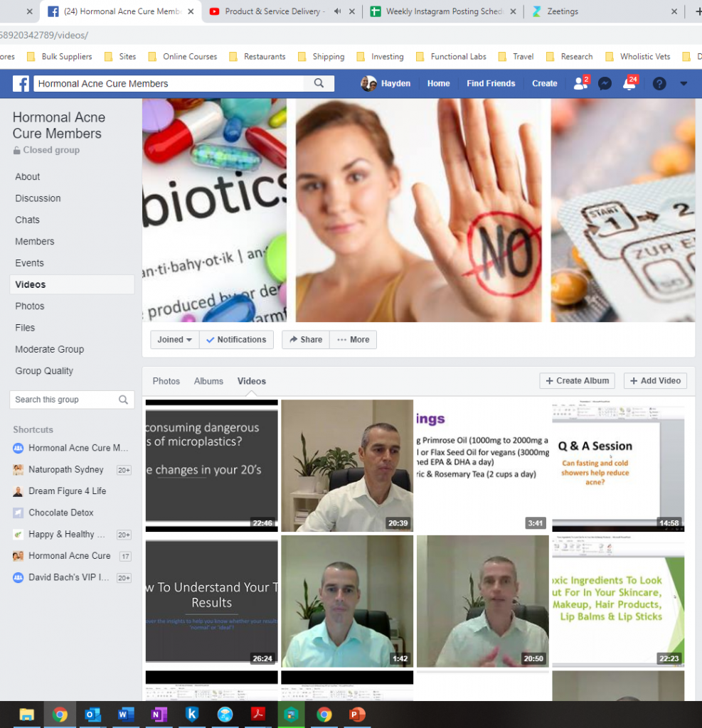This screenshot has height=728, width=702.
Task: Open the More options menu
Action: (353, 340)
